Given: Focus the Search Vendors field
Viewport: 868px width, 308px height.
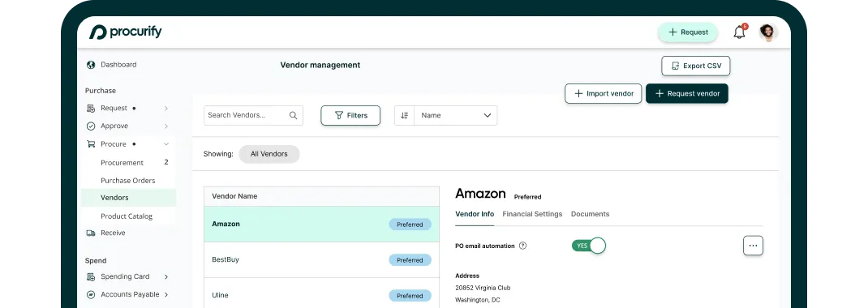Looking at the screenshot, I should [253, 116].
